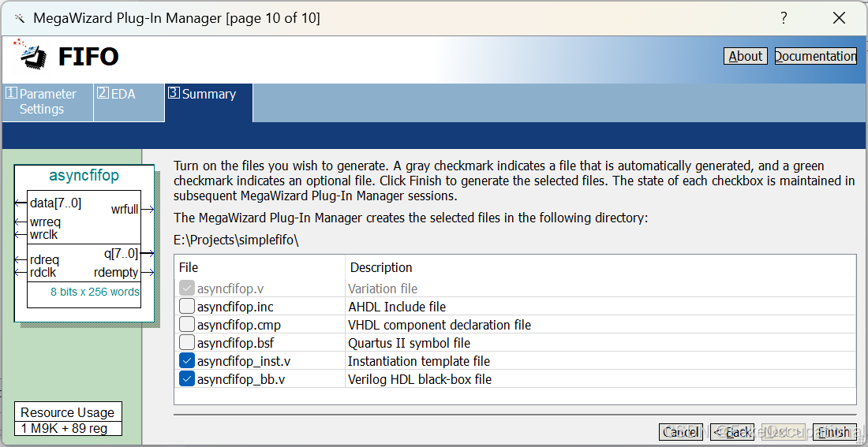Click the About button
The image size is (868, 447).
pyautogui.click(x=745, y=57)
